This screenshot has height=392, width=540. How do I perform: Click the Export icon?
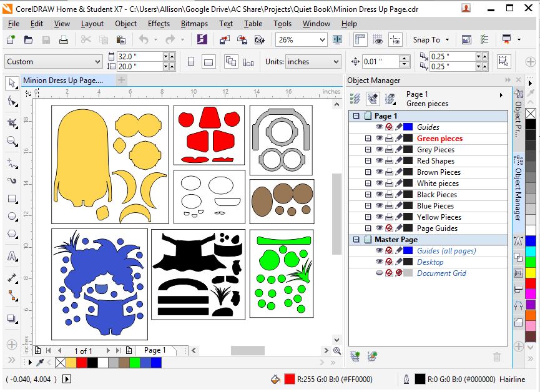(242, 39)
